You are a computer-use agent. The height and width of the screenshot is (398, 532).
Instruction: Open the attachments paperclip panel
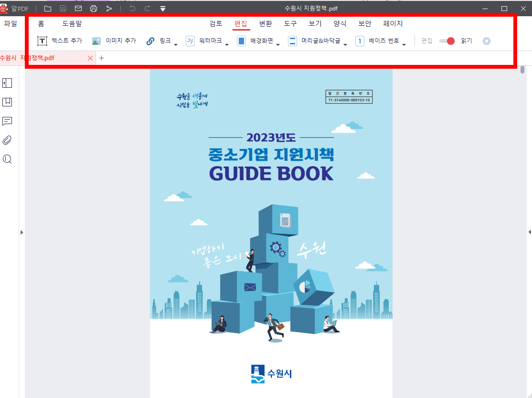tap(7, 140)
